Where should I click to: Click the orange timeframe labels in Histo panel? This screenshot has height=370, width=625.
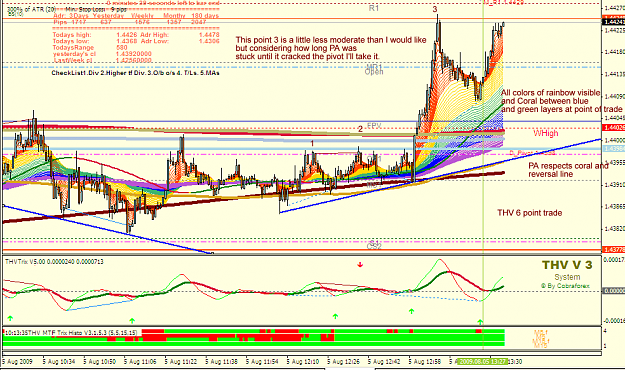point(541,339)
